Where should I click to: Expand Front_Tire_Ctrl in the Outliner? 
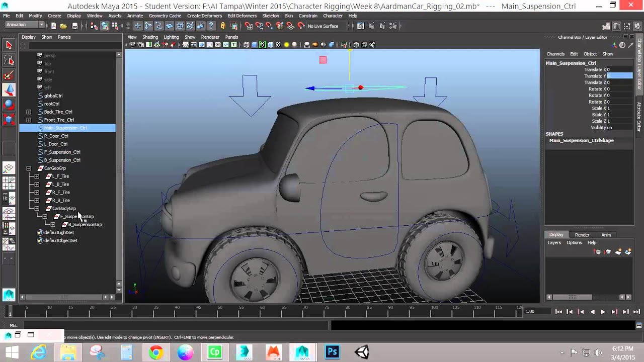(29, 120)
